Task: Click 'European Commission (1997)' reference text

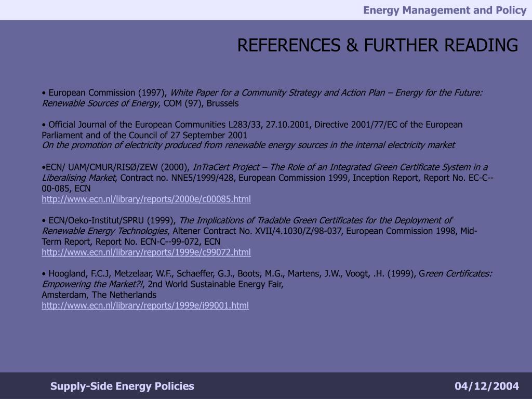Action: pyautogui.click(x=107, y=92)
